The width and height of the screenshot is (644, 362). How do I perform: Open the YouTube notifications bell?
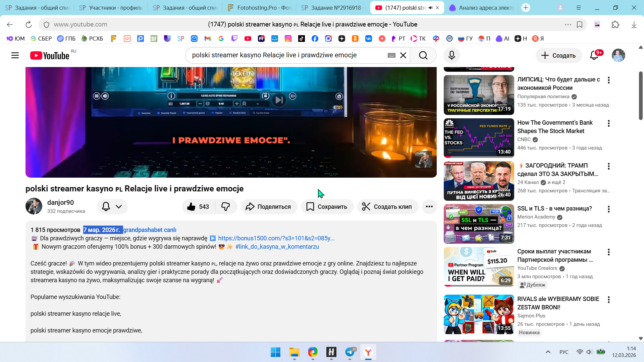[594, 55]
